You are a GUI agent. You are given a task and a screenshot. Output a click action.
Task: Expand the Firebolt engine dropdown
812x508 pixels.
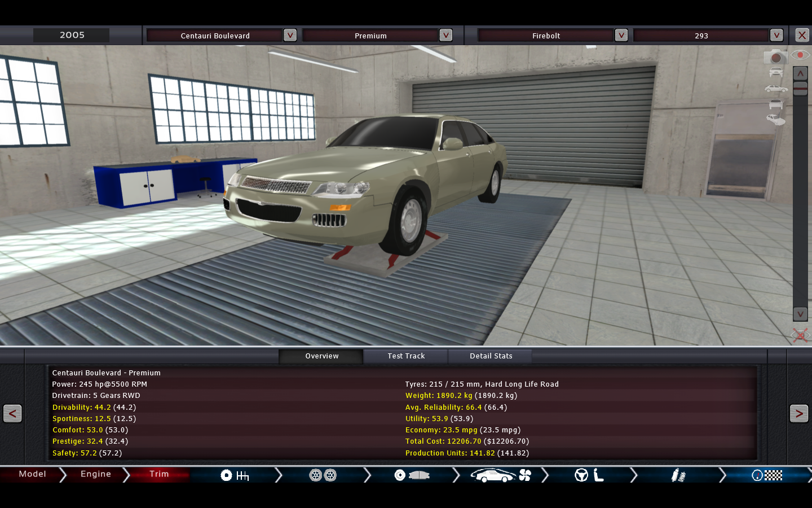click(621, 35)
